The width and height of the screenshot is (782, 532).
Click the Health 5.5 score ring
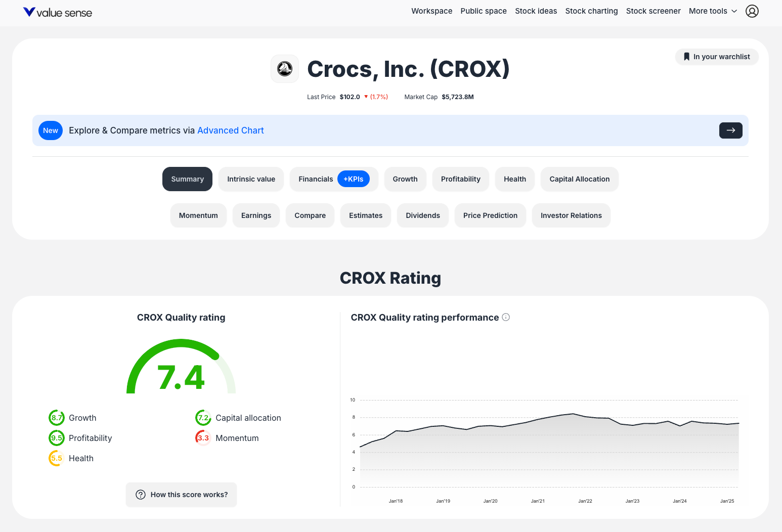(x=57, y=458)
